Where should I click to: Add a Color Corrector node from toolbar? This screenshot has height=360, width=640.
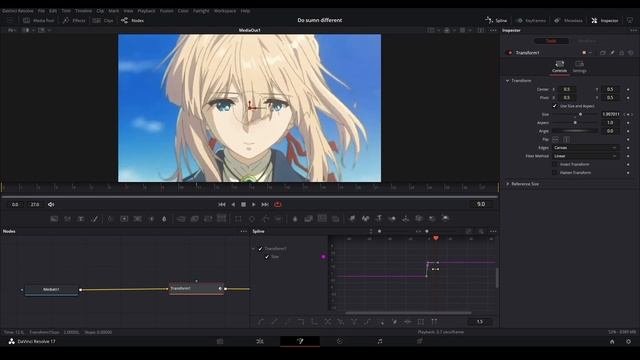tap(110, 219)
